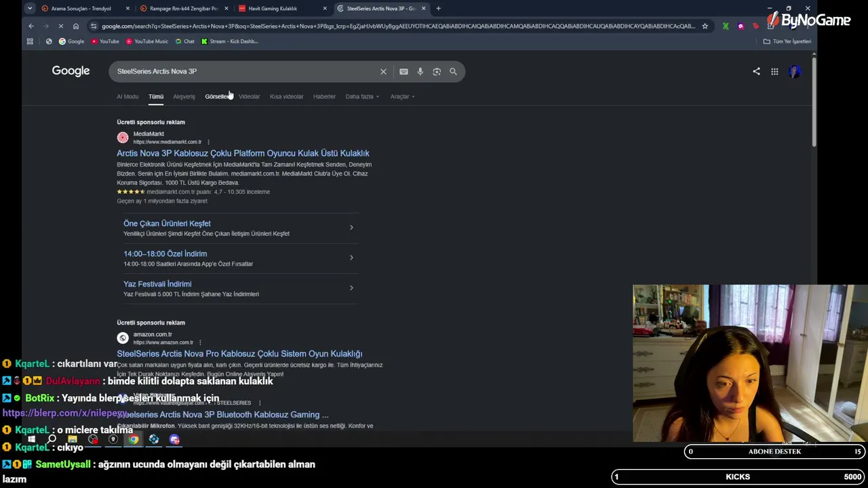The height and width of the screenshot is (488, 868).
Task: Select the Videolar search tab
Action: pos(249,96)
